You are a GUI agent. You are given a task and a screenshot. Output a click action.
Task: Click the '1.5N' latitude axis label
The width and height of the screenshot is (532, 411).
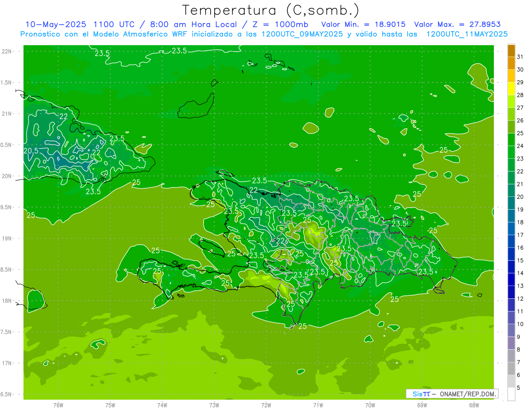pos(6,82)
